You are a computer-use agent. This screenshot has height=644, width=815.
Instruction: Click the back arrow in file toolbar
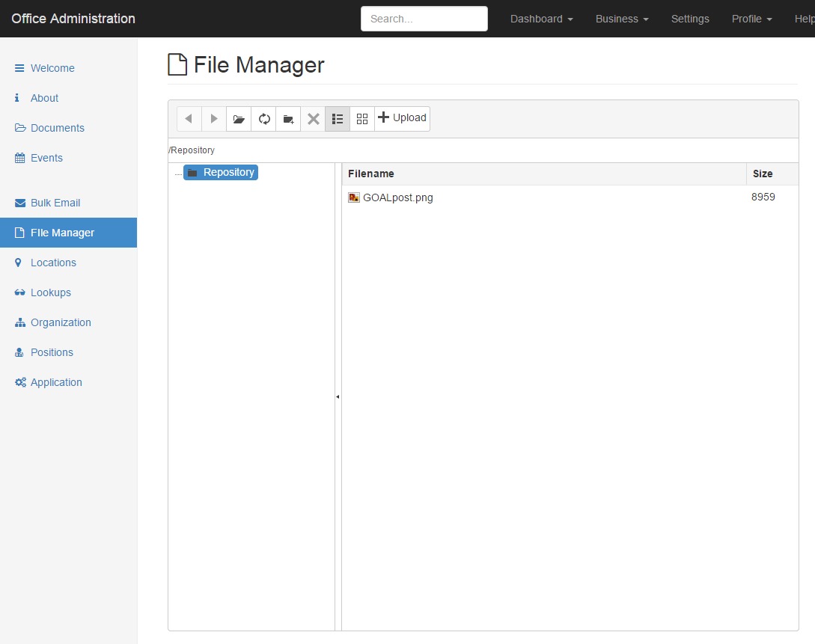189,119
